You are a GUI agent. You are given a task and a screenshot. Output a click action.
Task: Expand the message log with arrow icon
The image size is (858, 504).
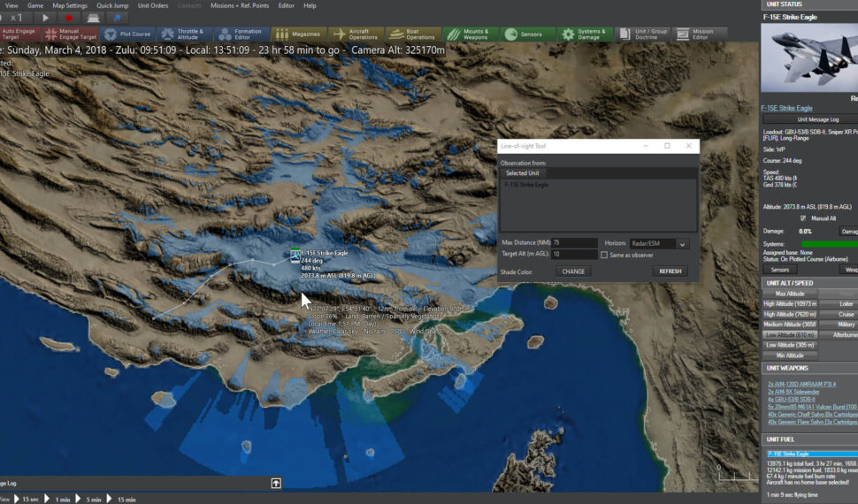tap(276, 483)
